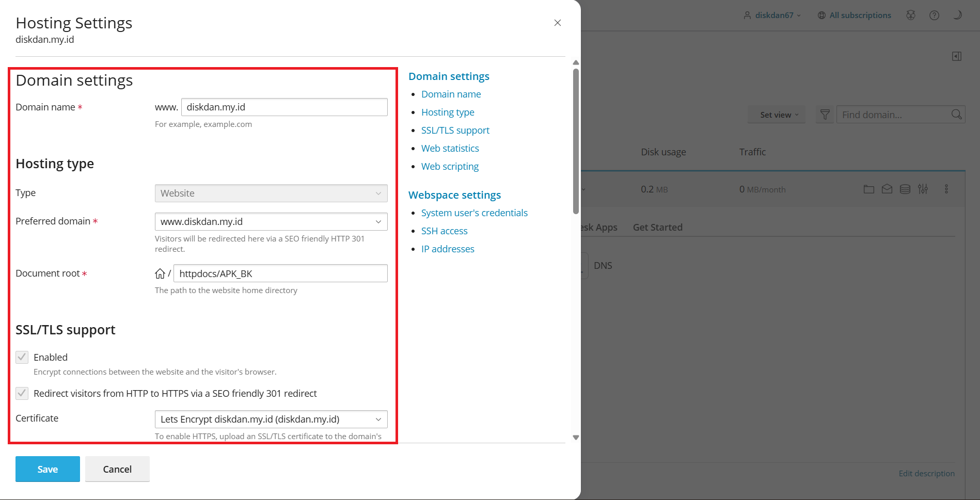The image size is (980, 500).
Task: Open the mail envelope icon in domain row
Action: 887,189
